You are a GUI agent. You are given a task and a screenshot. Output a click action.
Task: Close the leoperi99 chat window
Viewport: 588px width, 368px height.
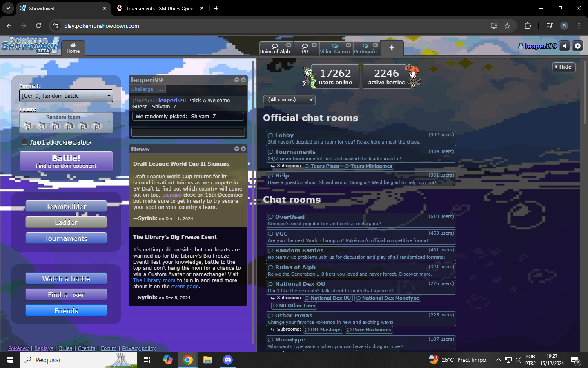[x=243, y=80]
